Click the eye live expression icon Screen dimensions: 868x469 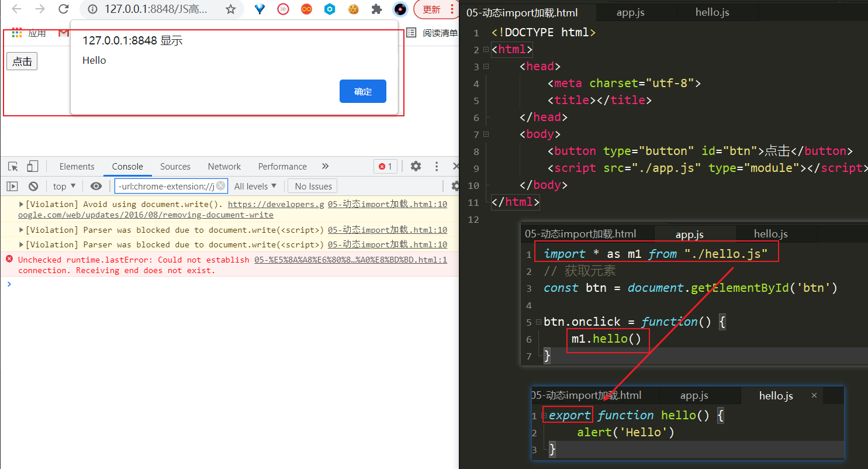click(x=96, y=186)
